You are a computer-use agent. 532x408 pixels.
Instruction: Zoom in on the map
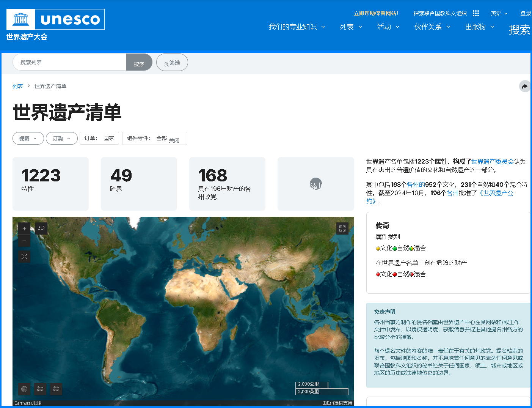tap(24, 228)
